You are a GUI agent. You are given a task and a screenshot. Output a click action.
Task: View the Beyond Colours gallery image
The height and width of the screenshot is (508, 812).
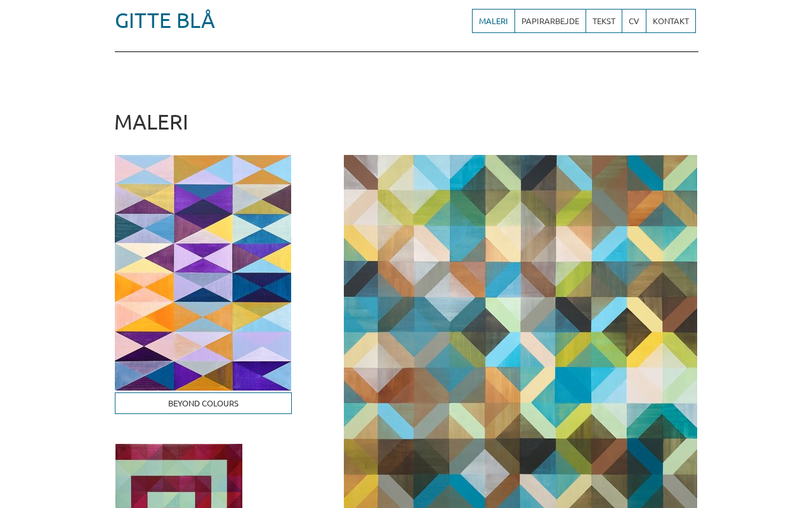click(203, 272)
